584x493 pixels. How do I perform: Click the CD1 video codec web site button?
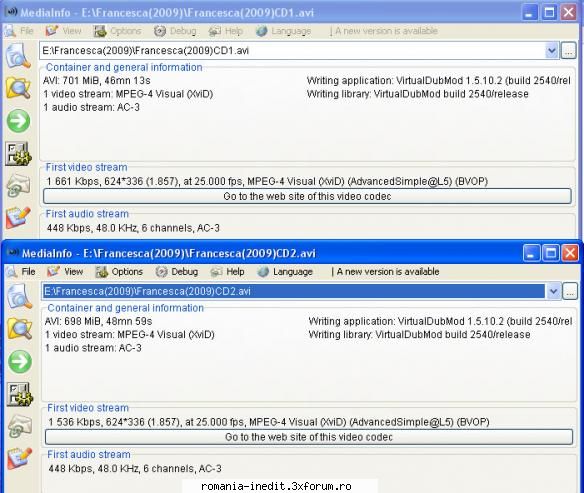tap(307, 196)
